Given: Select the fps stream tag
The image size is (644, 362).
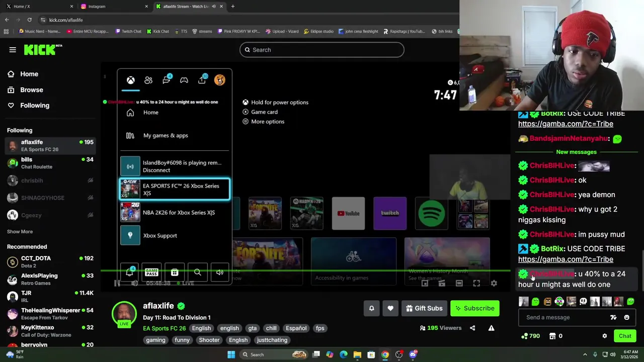Looking at the screenshot, I should (320, 328).
